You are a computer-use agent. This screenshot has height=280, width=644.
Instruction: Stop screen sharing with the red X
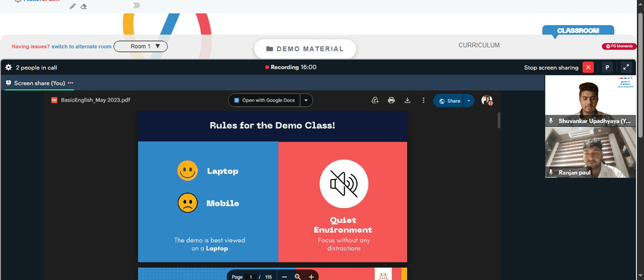[588, 68]
